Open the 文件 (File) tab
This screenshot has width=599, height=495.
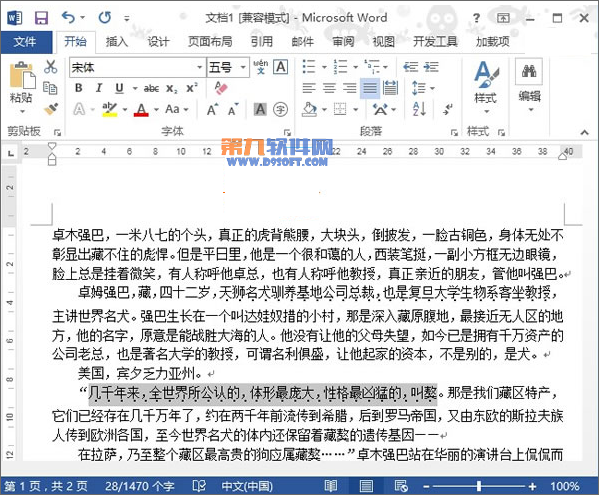(x=26, y=41)
